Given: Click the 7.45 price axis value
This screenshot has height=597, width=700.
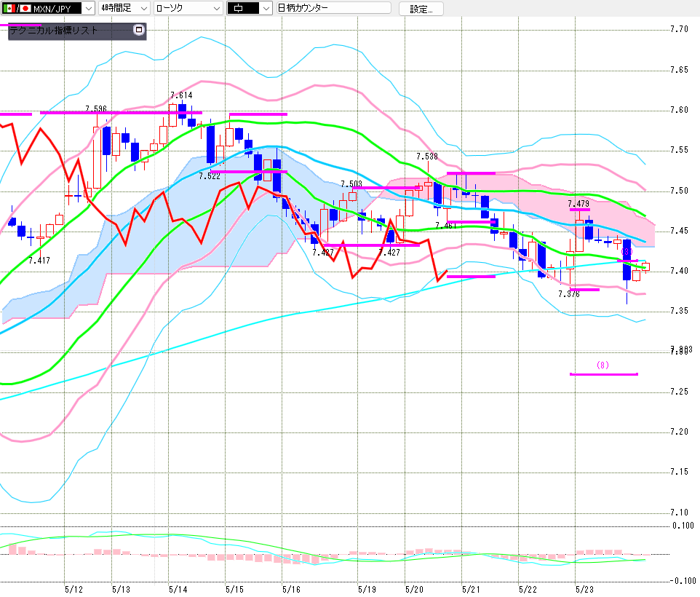Looking at the screenshot, I should click(x=680, y=231).
